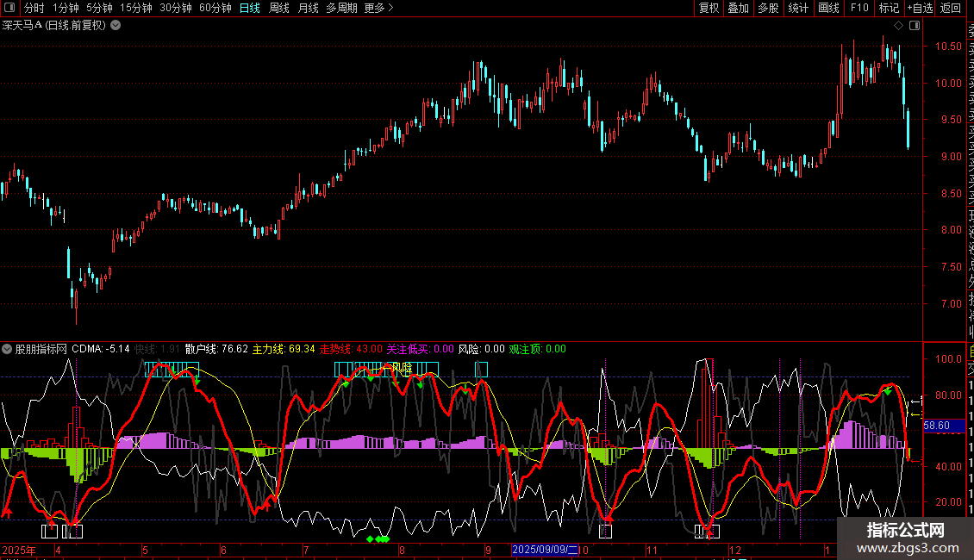
Task: Open the 画线 drawing tools
Action: coord(828,8)
